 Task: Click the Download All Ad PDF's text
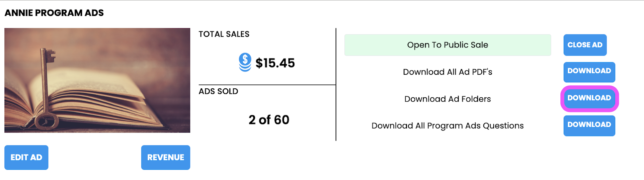(x=447, y=72)
